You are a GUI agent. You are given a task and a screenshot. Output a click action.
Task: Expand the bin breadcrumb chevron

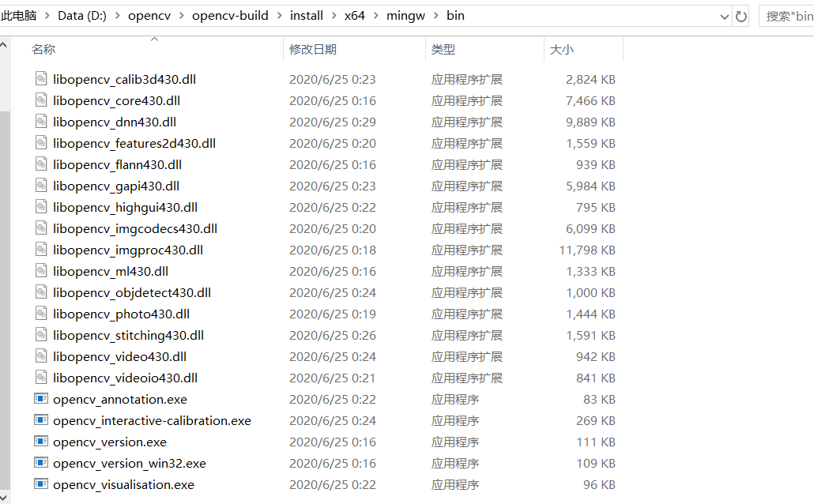pos(474,15)
